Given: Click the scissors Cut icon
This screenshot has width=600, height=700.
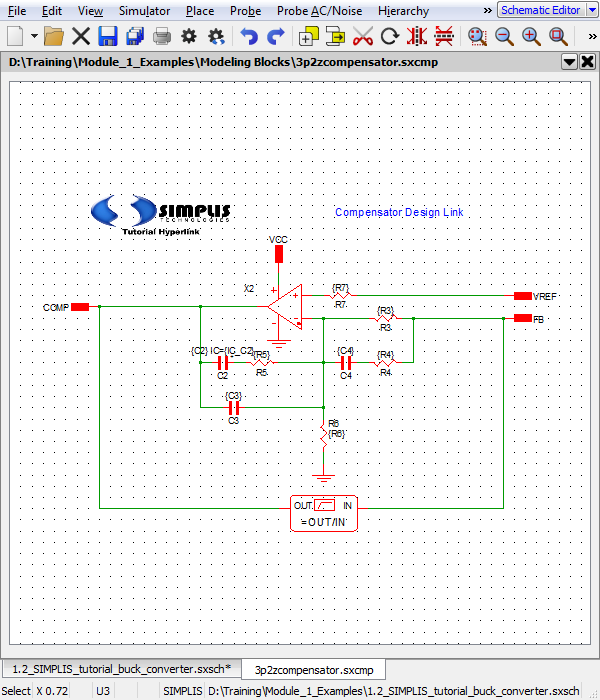Looking at the screenshot, I should pos(363,36).
